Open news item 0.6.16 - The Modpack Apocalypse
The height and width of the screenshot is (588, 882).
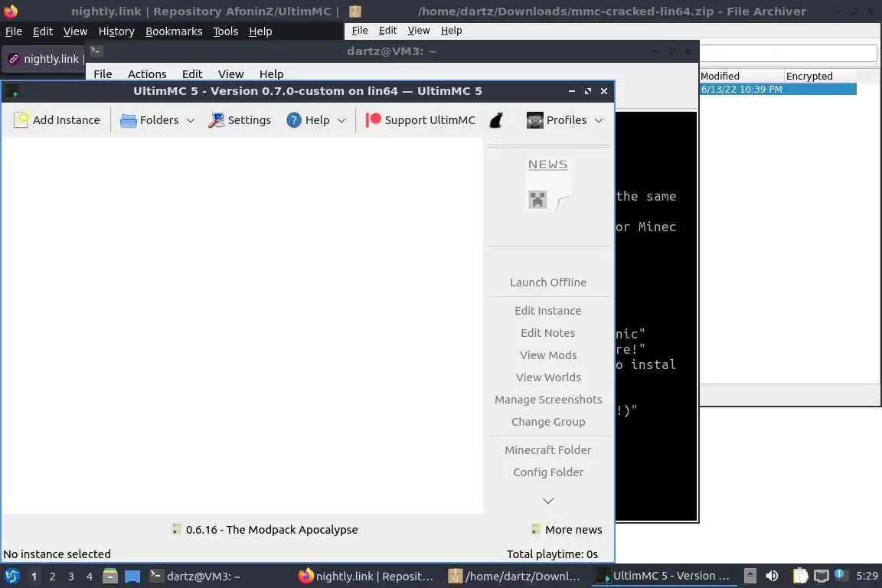[x=264, y=530]
